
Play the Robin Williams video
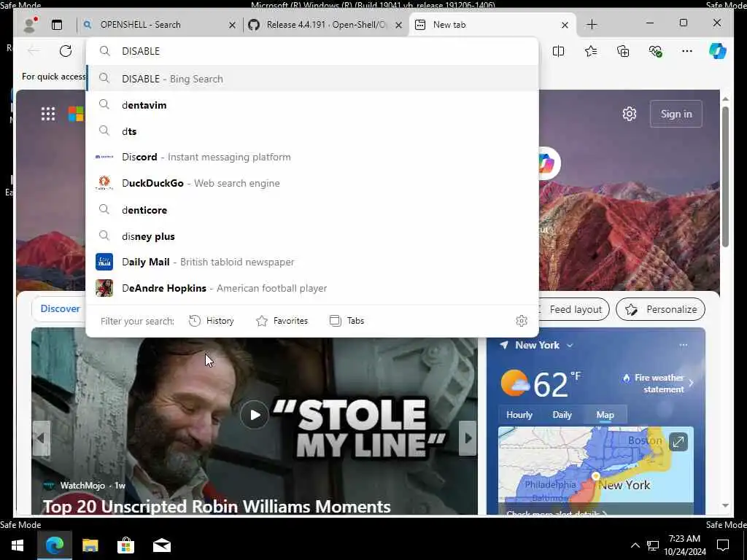click(255, 415)
